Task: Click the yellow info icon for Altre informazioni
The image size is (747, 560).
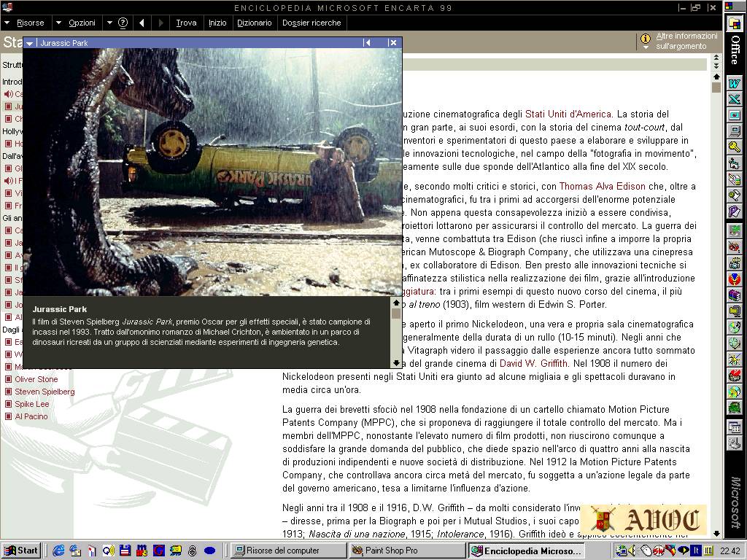Action: pyautogui.click(x=646, y=39)
